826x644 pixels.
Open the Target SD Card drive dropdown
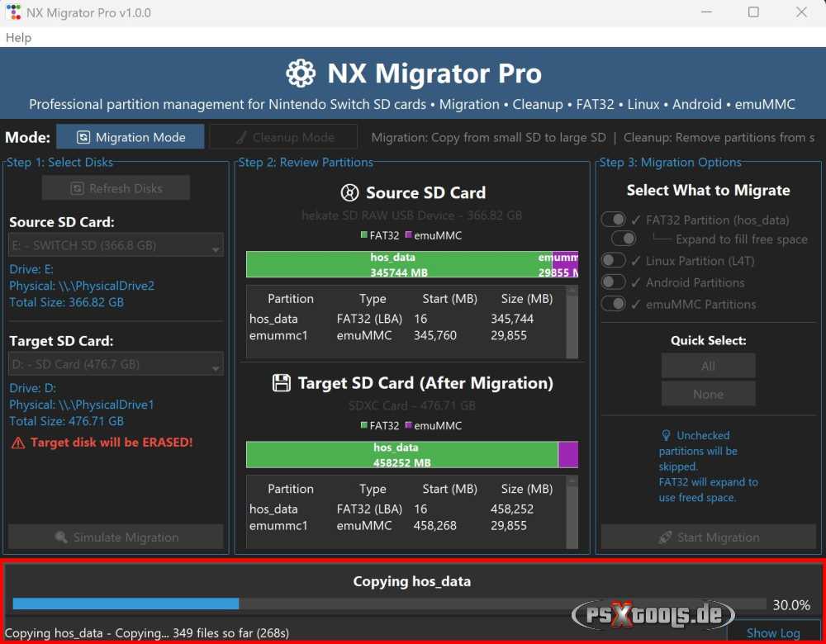tap(116, 363)
